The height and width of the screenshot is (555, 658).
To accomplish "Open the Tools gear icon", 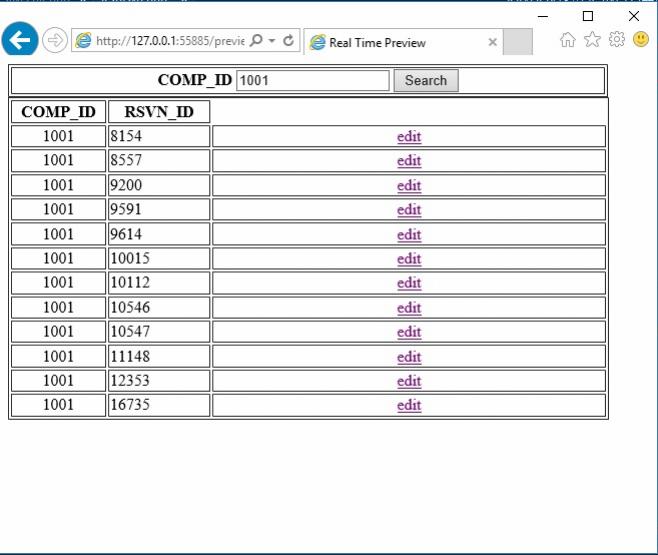I will click(x=616, y=39).
